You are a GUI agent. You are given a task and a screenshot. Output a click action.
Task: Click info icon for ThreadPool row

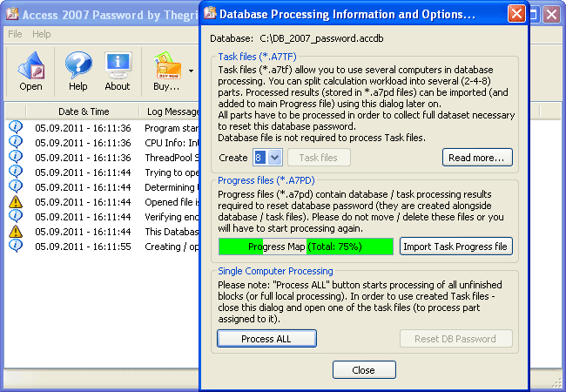point(16,157)
